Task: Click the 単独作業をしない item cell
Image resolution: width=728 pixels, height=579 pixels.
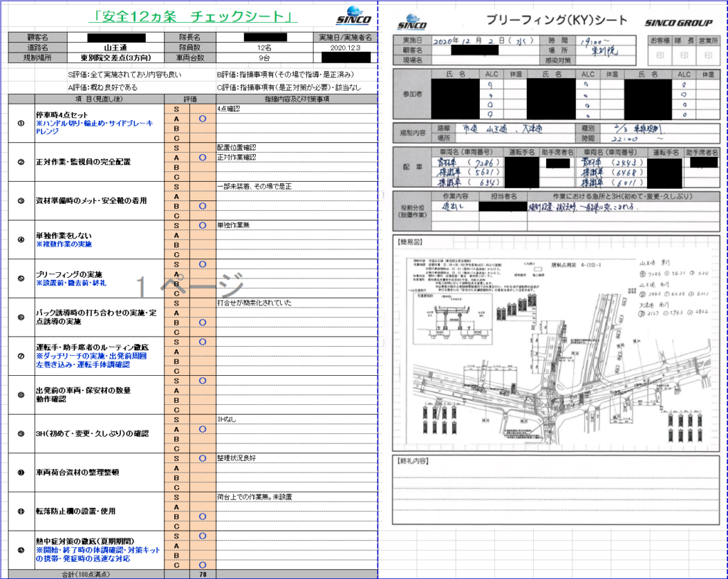Action: (100, 240)
